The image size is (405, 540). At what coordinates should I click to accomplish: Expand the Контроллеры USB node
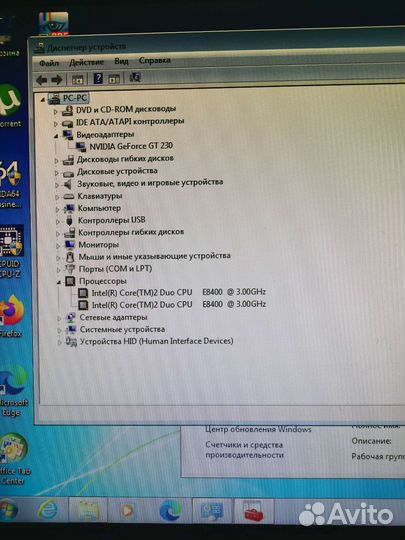(58, 221)
